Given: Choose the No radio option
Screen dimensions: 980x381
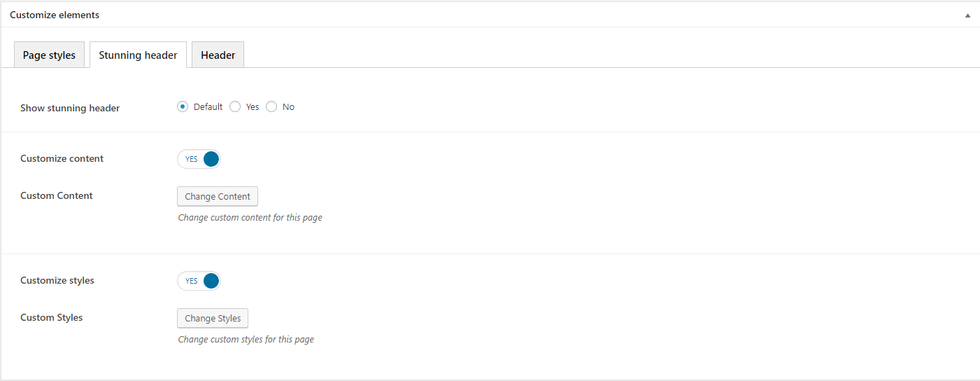Looking at the screenshot, I should [x=271, y=107].
